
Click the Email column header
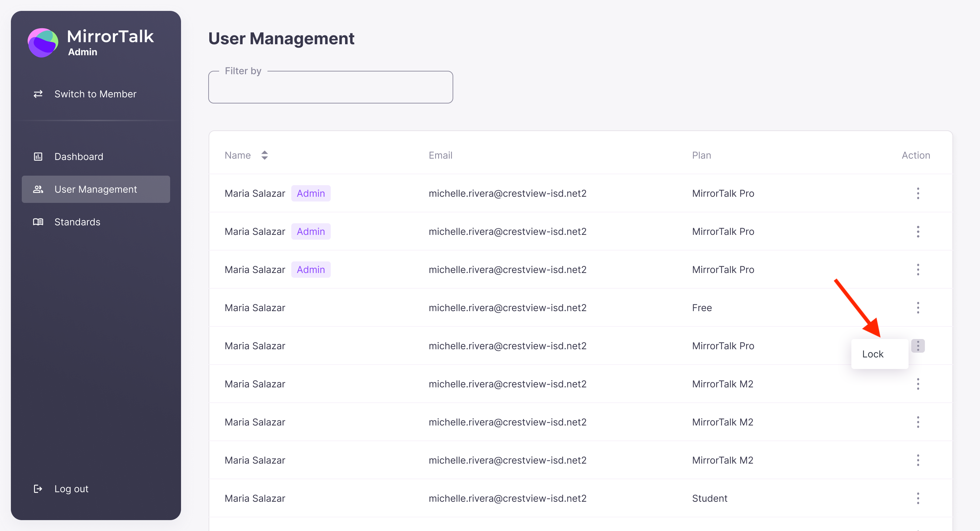click(x=441, y=155)
